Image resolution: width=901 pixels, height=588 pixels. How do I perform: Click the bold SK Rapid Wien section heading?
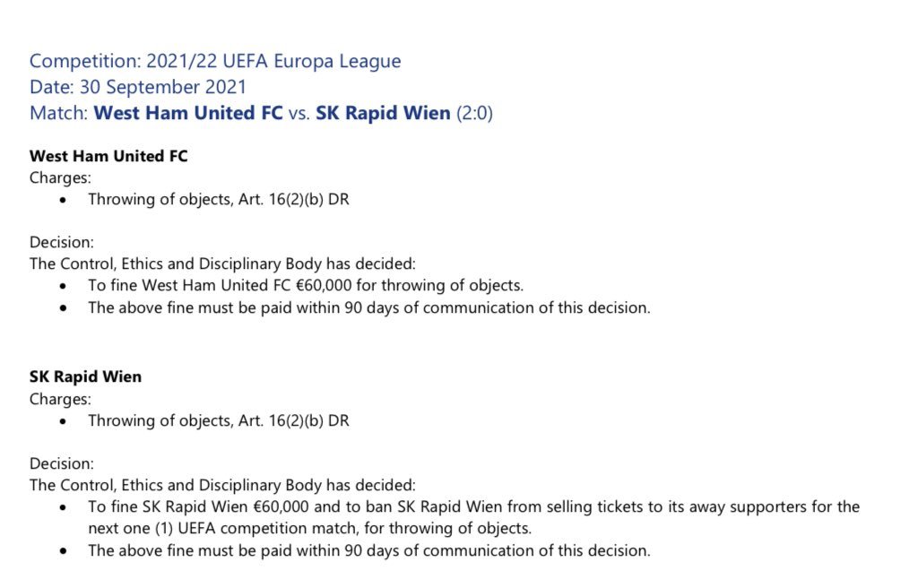85,376
